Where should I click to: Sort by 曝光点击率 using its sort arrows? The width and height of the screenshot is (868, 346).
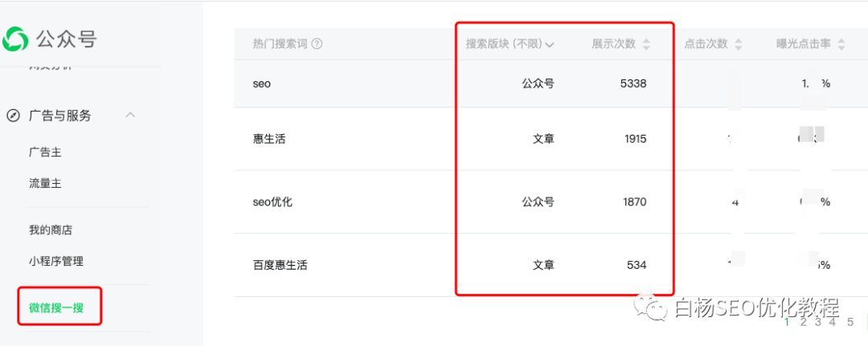841,45
